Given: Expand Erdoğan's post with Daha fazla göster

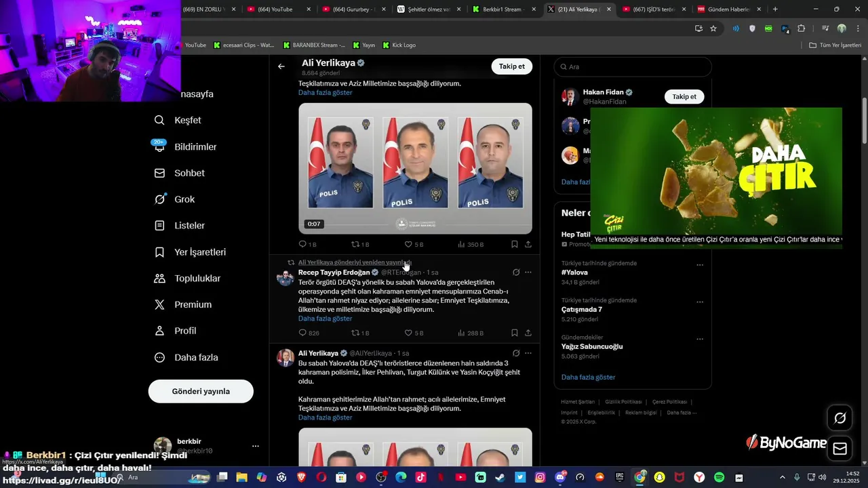Looking at the screenshot, I should click(325, 319).
